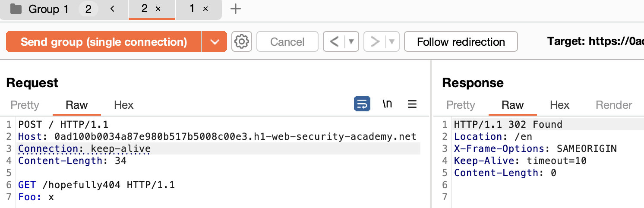Switch Response view to Render tab
The image size is (644, 208).
(x=614, y=105)
